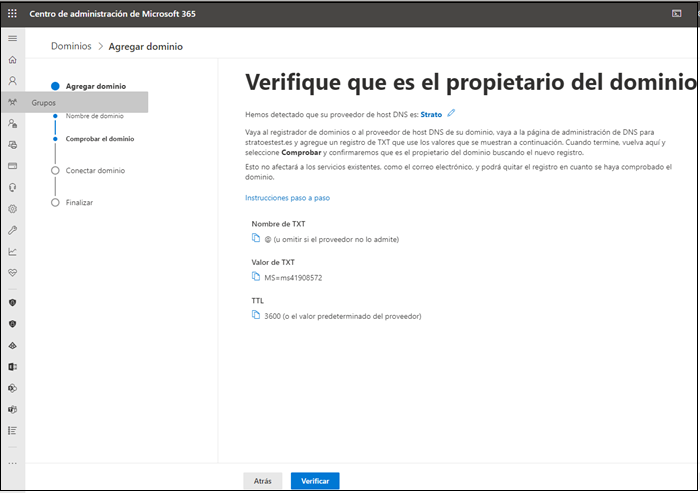
Task: Open Teams admin center icon
Action: point(12,409)
